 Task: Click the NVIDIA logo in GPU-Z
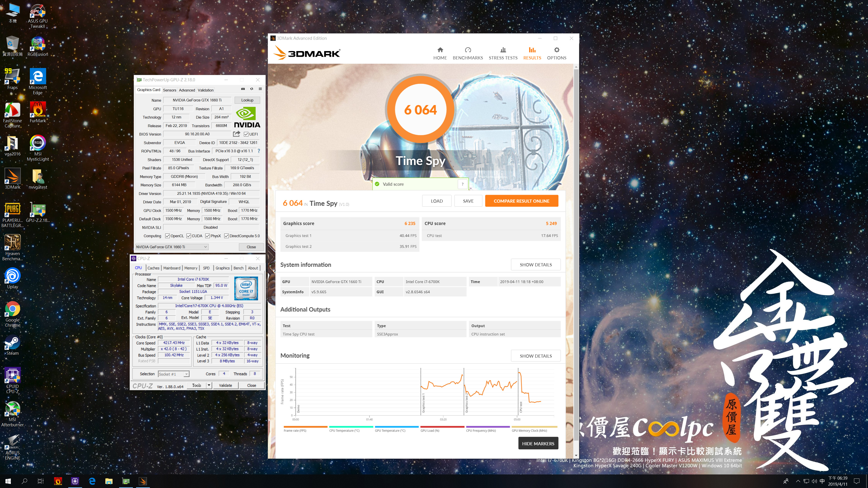coord(247,117)
